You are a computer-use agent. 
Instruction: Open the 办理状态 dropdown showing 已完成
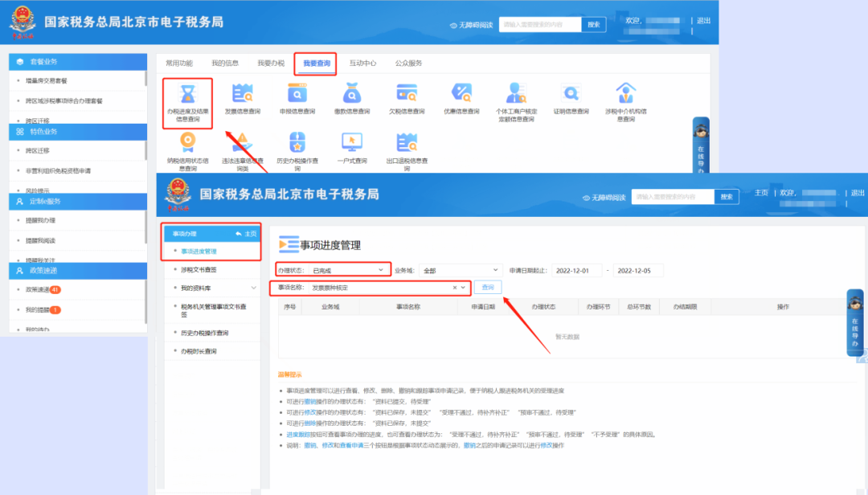[x=349, y=270]
